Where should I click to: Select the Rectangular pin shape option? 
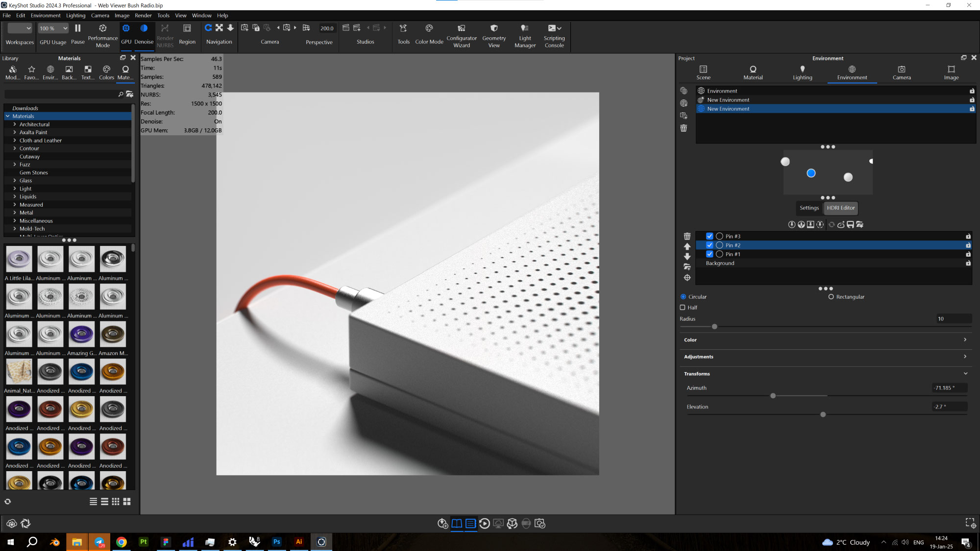pyautogui.click(x=831, y=297)
